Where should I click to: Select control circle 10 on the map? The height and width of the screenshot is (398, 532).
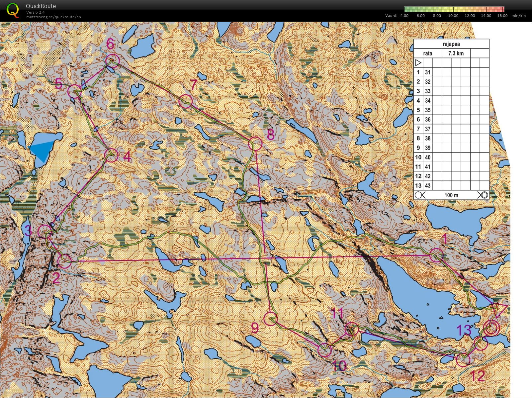(324, 350)
